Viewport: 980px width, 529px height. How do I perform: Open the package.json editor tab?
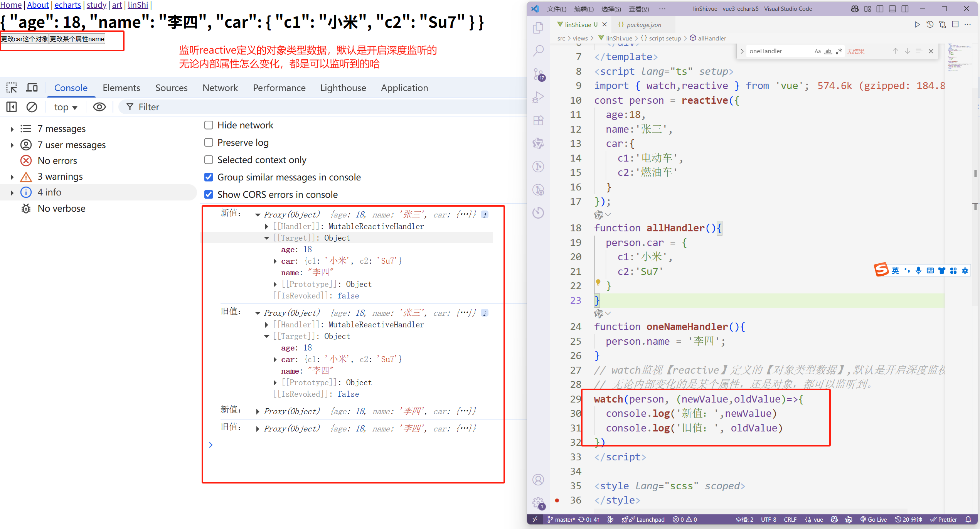pyautogui.click(x=643, y=25)
